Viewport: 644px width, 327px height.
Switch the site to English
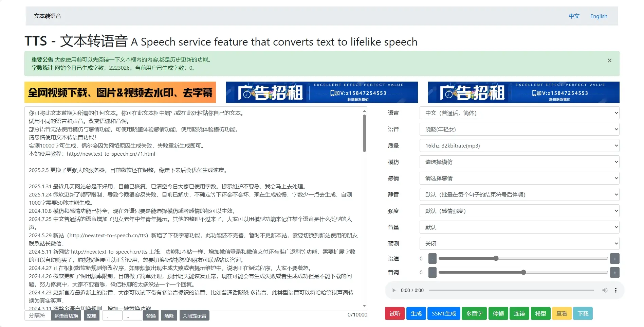click(x=599, y=16)
